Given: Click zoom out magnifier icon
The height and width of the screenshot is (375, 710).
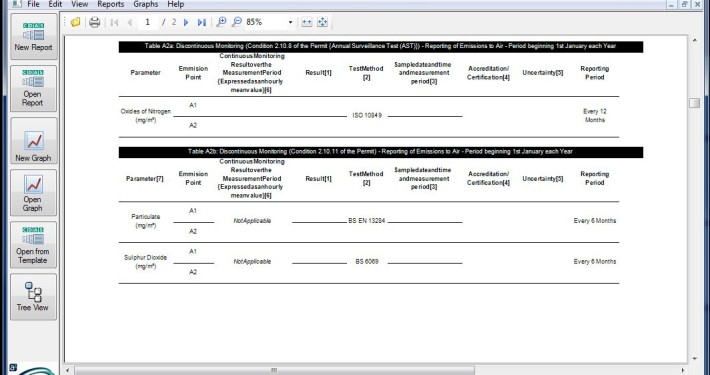Looking at the screenshot, I should pyautogui.click(x=236, y=22).
